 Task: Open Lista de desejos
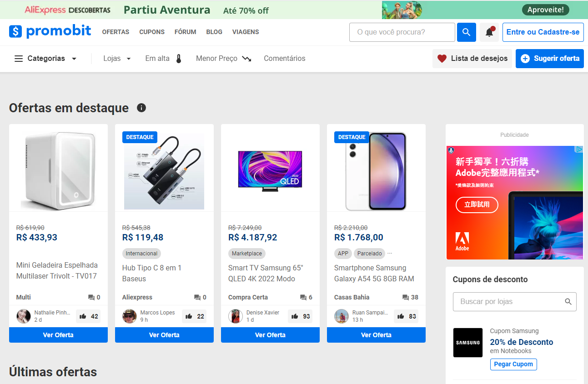(472, 59)
